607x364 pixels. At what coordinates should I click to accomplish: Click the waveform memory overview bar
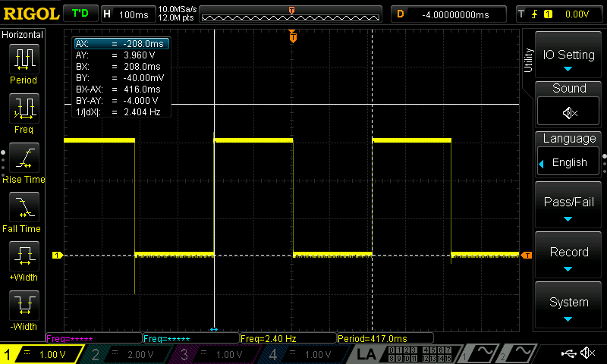(291, 15)
